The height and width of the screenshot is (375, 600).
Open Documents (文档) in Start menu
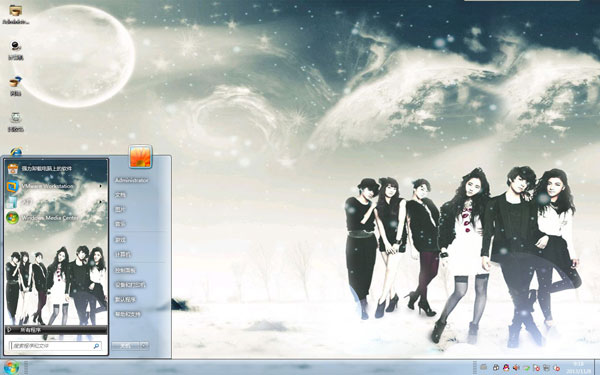click(x=120, y=195)
